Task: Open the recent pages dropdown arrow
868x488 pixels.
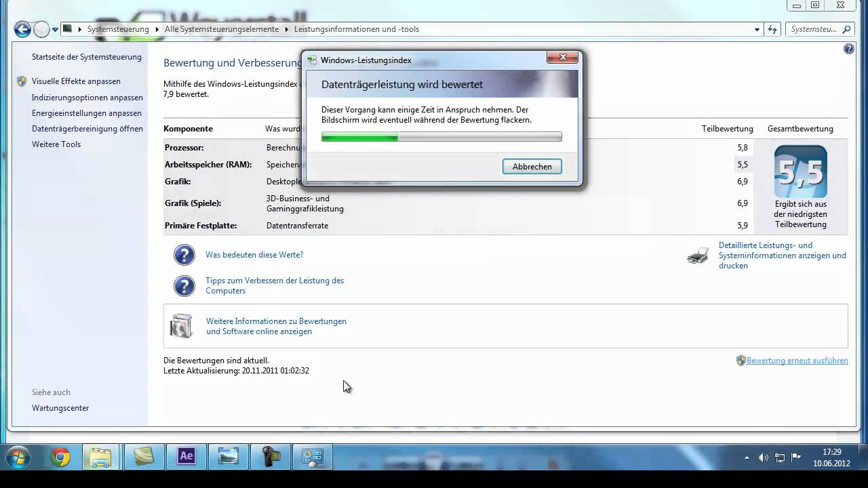Action: (55, 30)
